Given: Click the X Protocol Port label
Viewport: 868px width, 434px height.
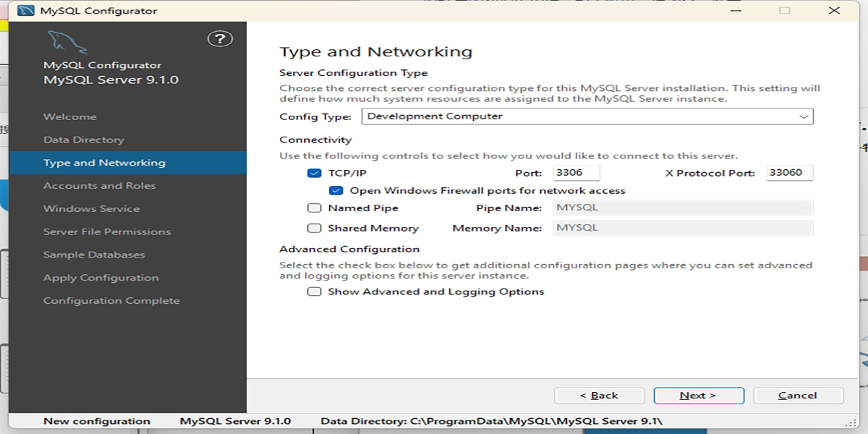Looking at the screenshot, I should point(710,173).
